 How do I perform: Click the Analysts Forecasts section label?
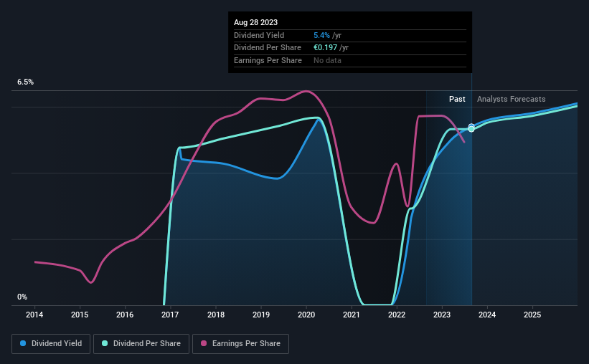512,99
